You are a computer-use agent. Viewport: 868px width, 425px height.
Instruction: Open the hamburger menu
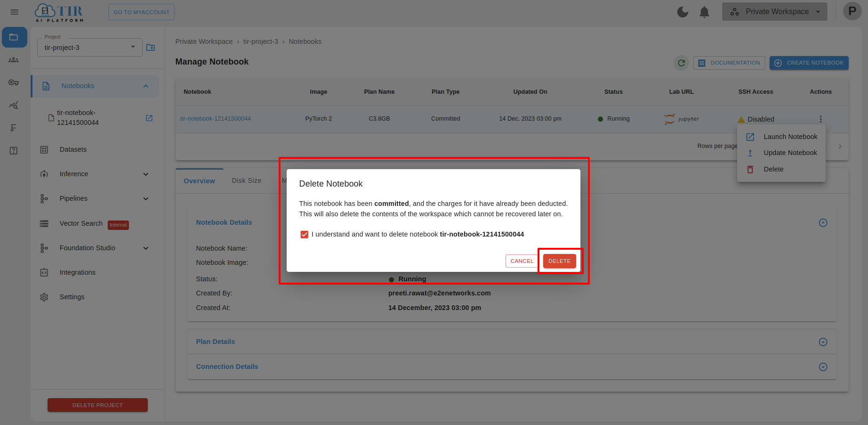point(15,12)
